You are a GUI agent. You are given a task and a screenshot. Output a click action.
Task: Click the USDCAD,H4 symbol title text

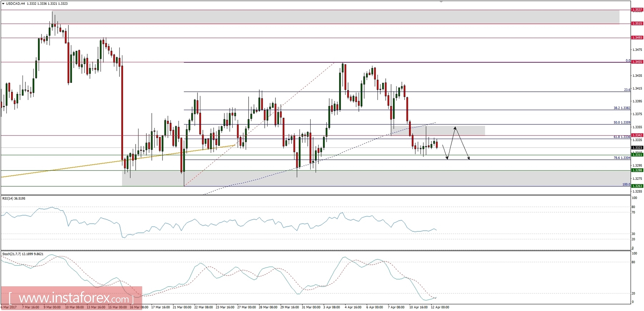pos(15,4)
